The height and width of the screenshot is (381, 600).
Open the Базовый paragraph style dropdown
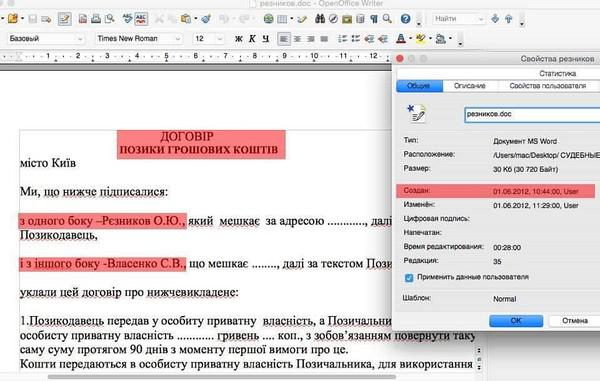coord(80,39)
